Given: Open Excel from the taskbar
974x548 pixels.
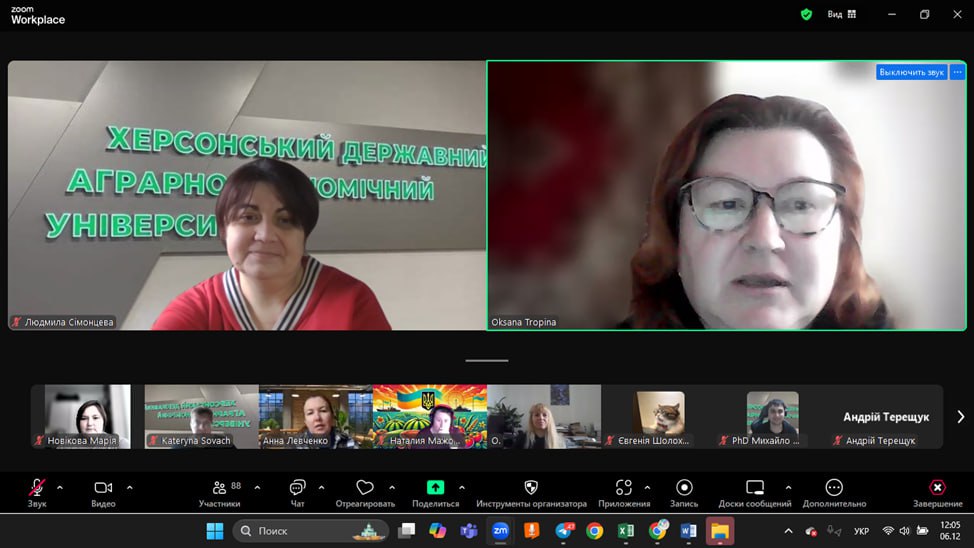Looking at the screenshot, I should [626, 531].
